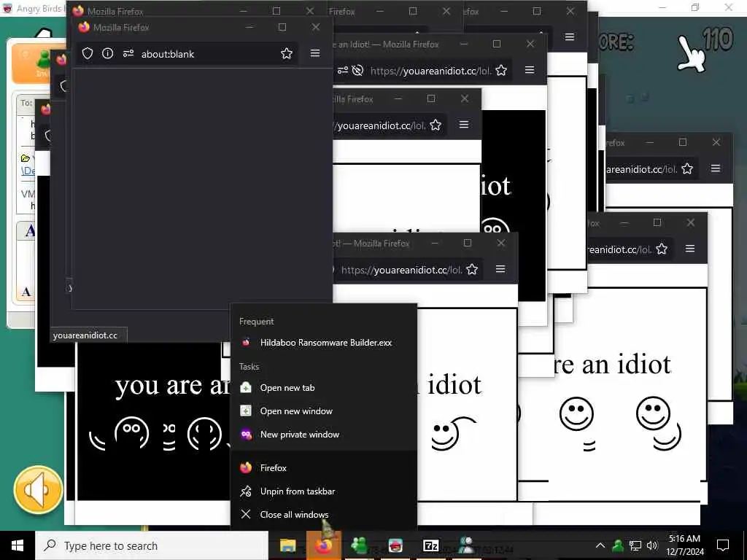Open Hildaboo Ransomware Builder.exx from jump list

click(323, 343)
